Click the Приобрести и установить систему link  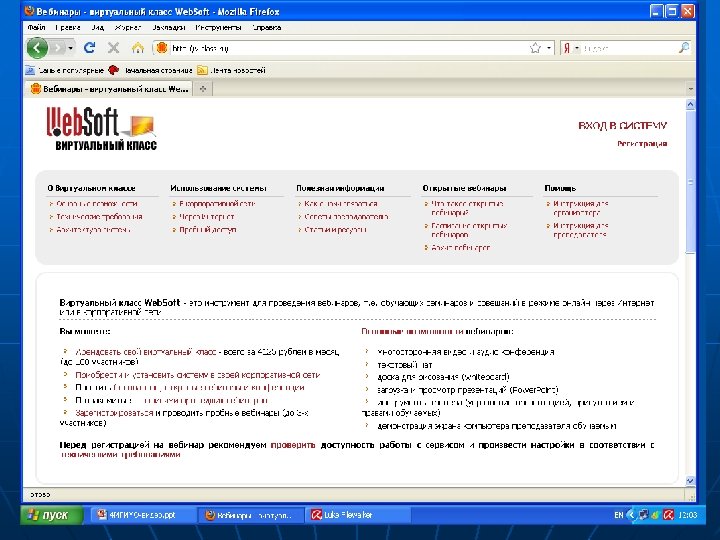coord(197,375)
